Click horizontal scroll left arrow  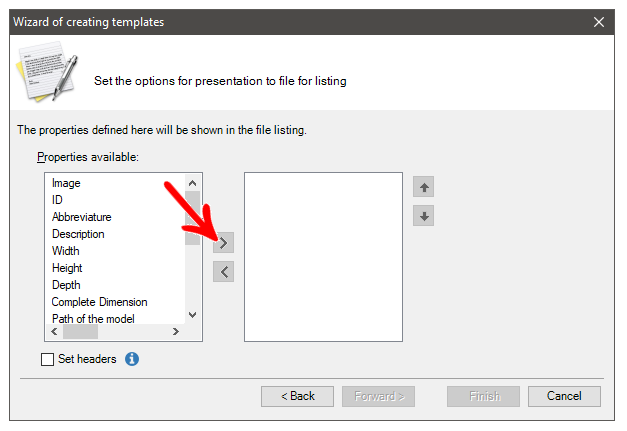click(54, 331)
